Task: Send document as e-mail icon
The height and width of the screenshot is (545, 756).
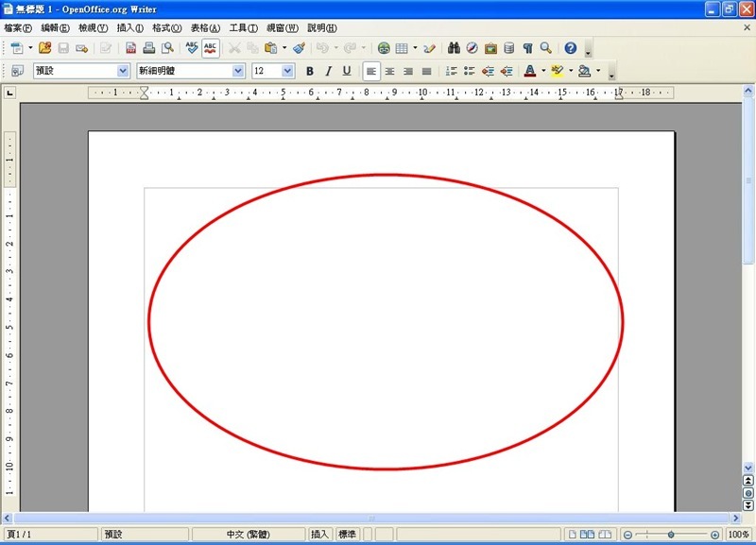Action: click(81, 48)
